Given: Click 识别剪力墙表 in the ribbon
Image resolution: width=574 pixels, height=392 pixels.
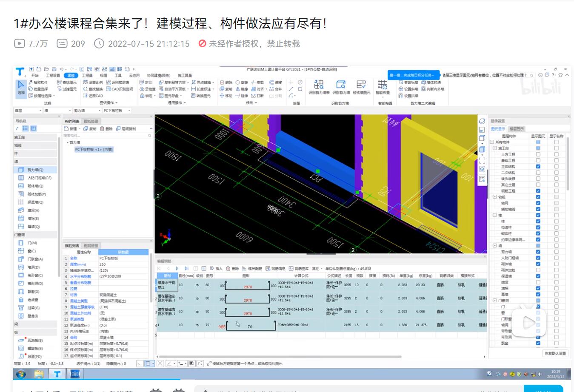Looking at the screenshot, I should [319, 87].
